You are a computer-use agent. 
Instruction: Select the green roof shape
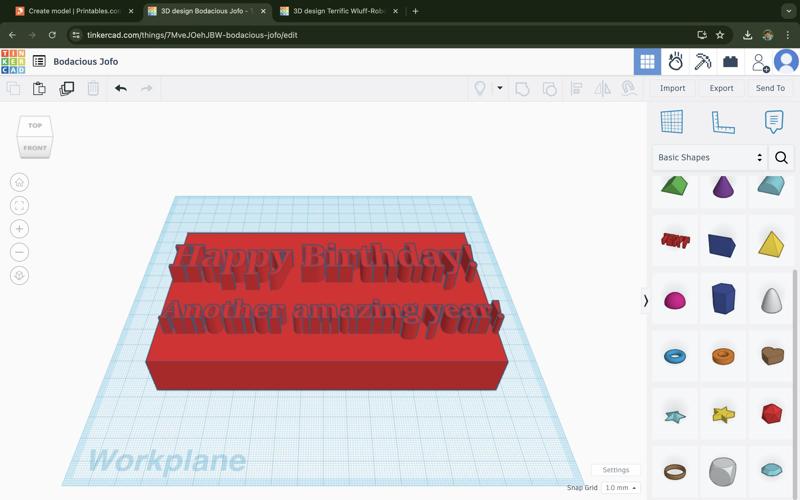pos(674,186)
